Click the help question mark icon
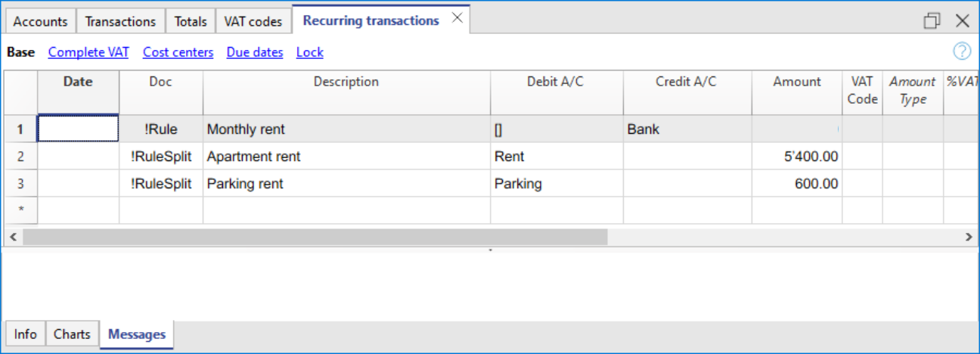The image size is (980, 354). (x=961, y=51)
